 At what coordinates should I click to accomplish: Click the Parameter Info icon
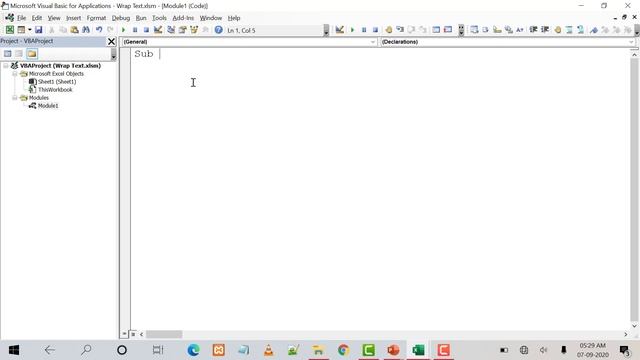tap(508, 30)
